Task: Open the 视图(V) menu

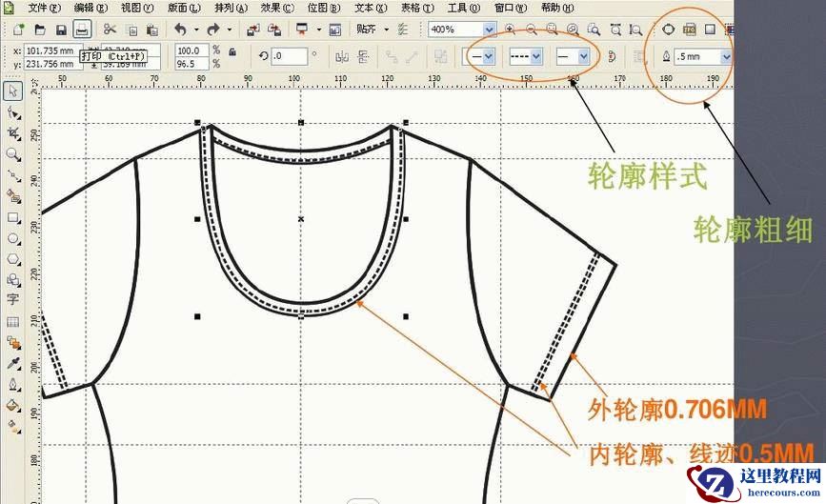Action: click(137, 8)
